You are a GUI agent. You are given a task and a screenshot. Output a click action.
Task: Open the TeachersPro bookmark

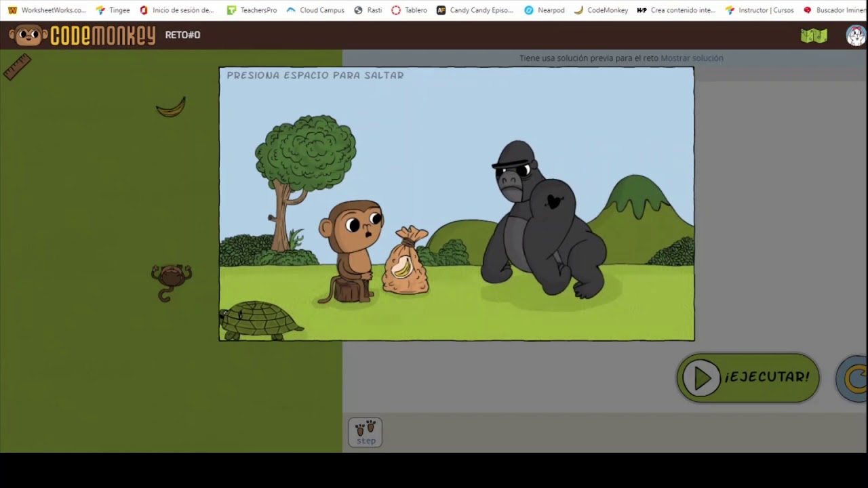pos(252,10)
